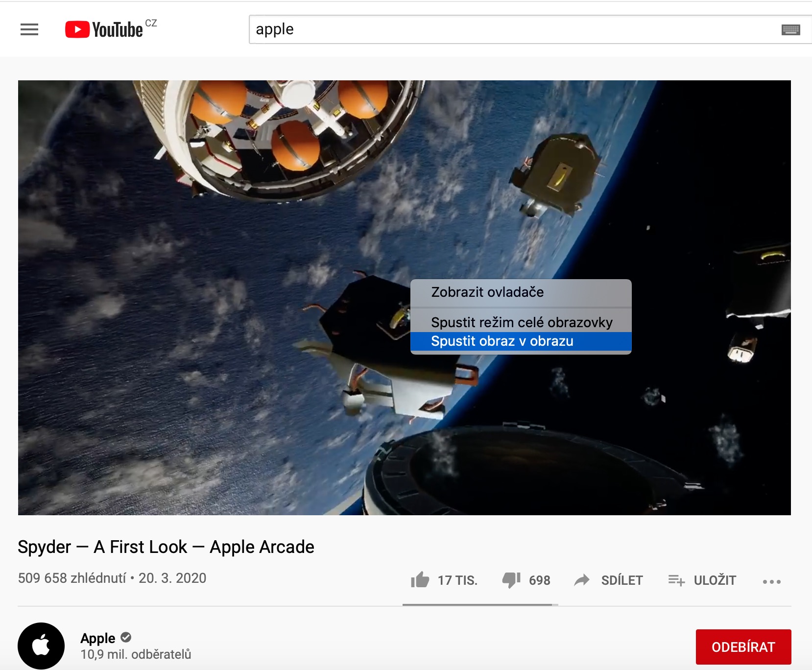Click the '509 658 zhlédnutí' view count

click(72, 578)
